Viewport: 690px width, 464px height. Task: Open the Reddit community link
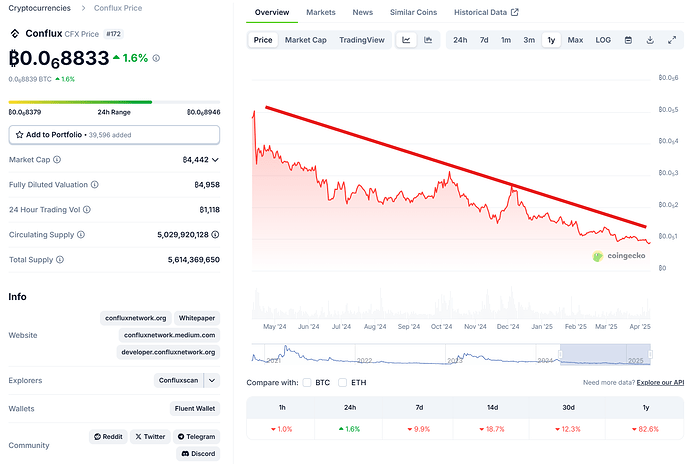pyautogui.click(x=108, y=437)
